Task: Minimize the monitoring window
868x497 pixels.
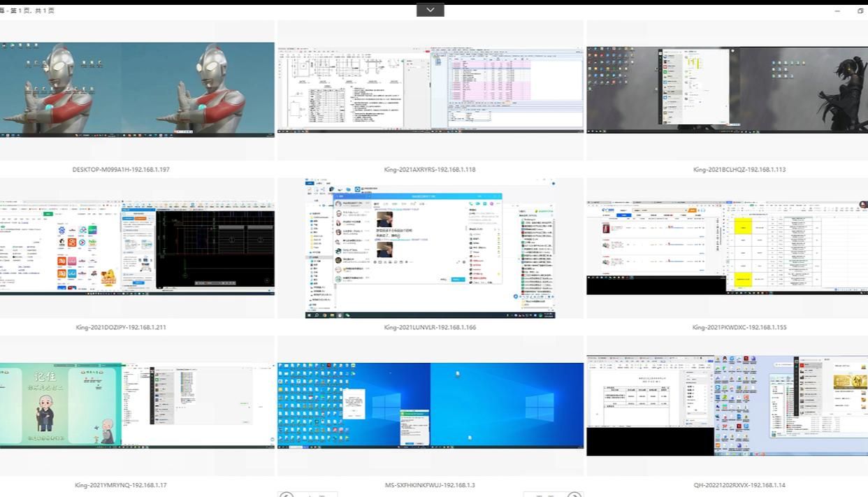Action: (x=837, y=11)
